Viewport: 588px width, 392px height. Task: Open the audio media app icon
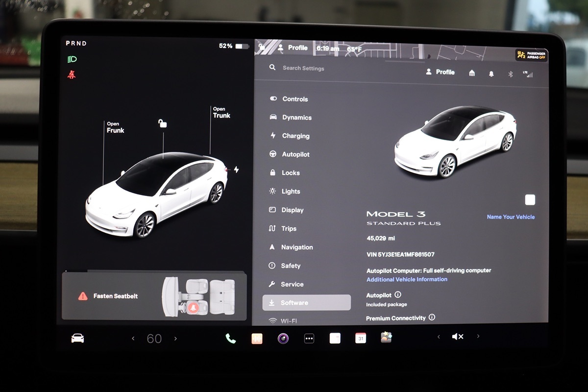pos(257,338)
